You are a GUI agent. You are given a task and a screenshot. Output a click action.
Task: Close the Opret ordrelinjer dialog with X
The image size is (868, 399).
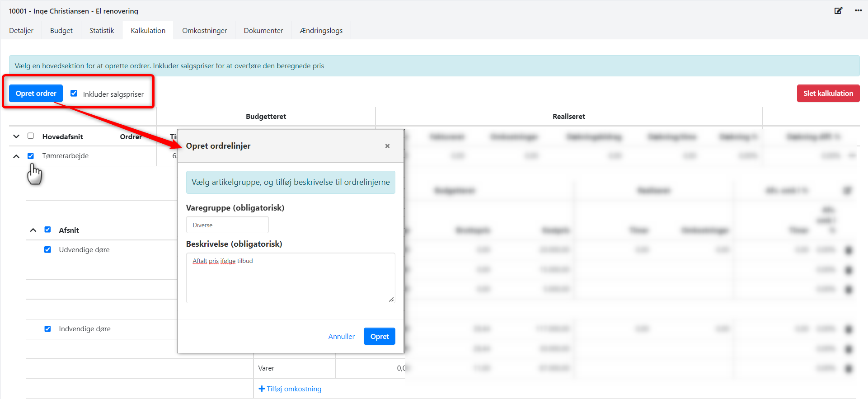point(387,146)
